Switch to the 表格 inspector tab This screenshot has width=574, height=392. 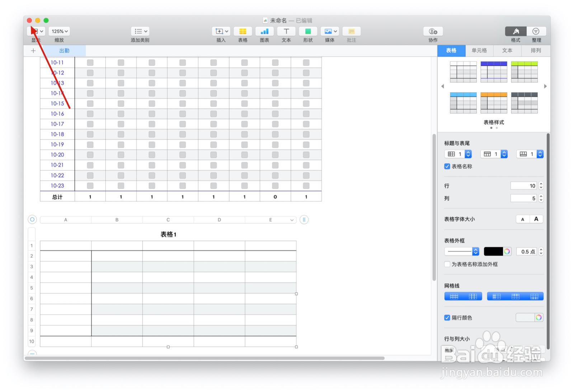click(451, 51)
